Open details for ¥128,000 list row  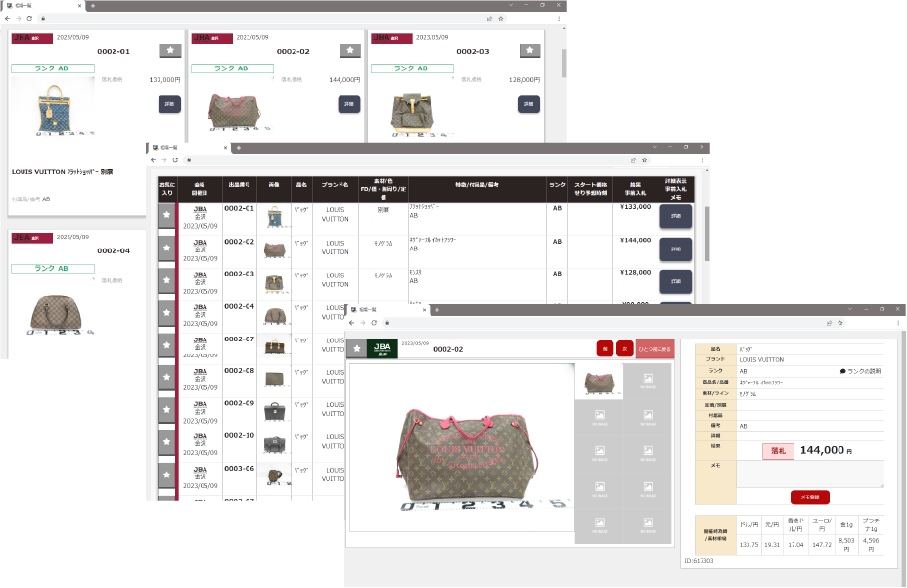pos(676,281)
